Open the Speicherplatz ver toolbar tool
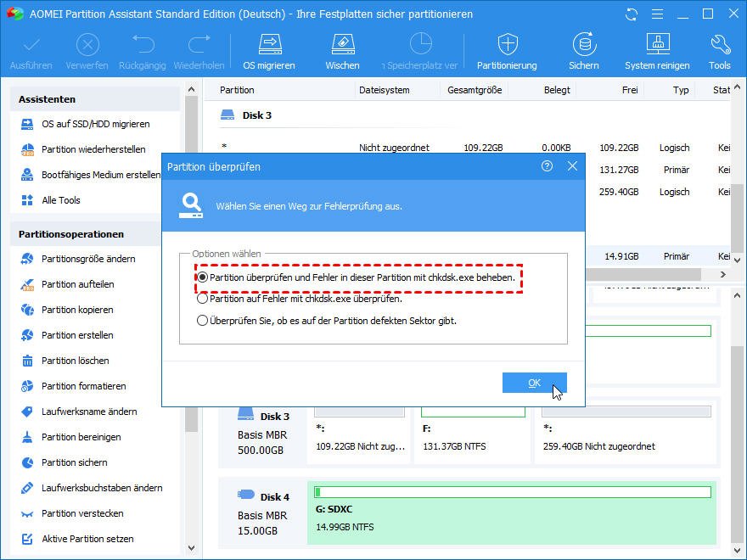 pos(420,51)
